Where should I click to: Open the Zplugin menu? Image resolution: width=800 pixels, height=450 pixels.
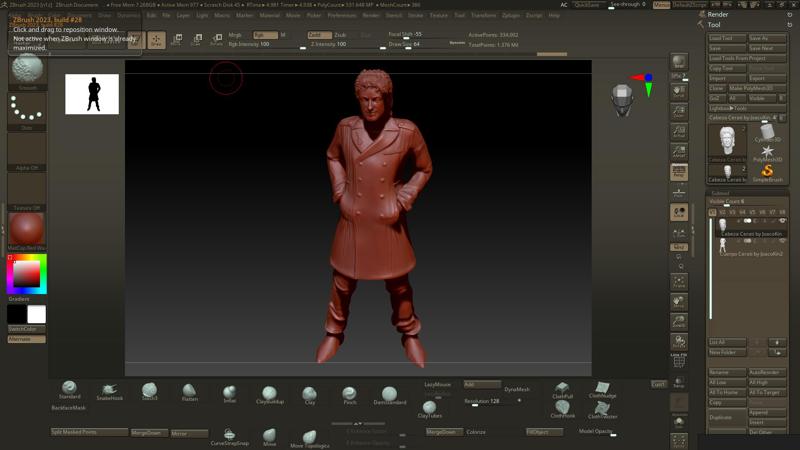coord(510,16)
